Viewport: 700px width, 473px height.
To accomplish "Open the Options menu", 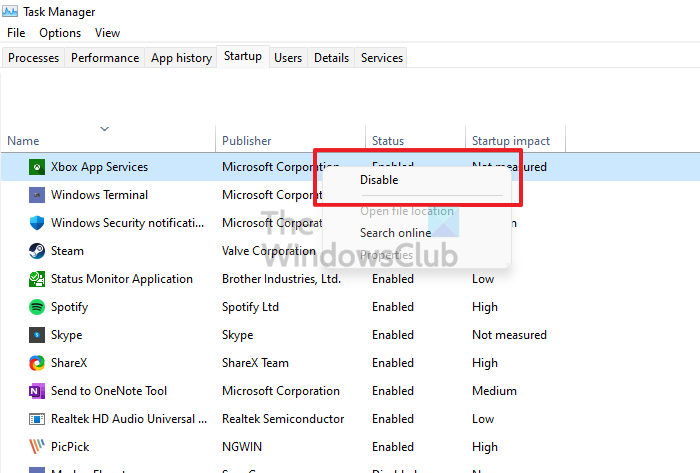I will [x=60, y=33].
